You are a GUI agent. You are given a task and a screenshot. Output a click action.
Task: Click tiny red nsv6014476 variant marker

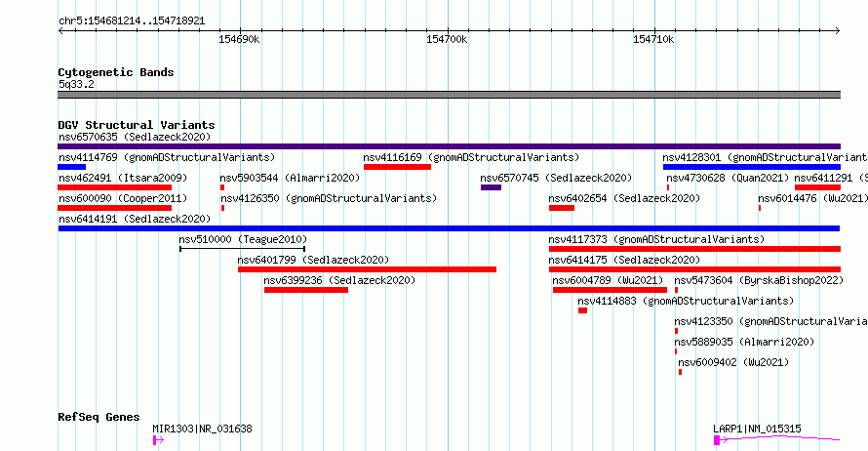[760, 208]
